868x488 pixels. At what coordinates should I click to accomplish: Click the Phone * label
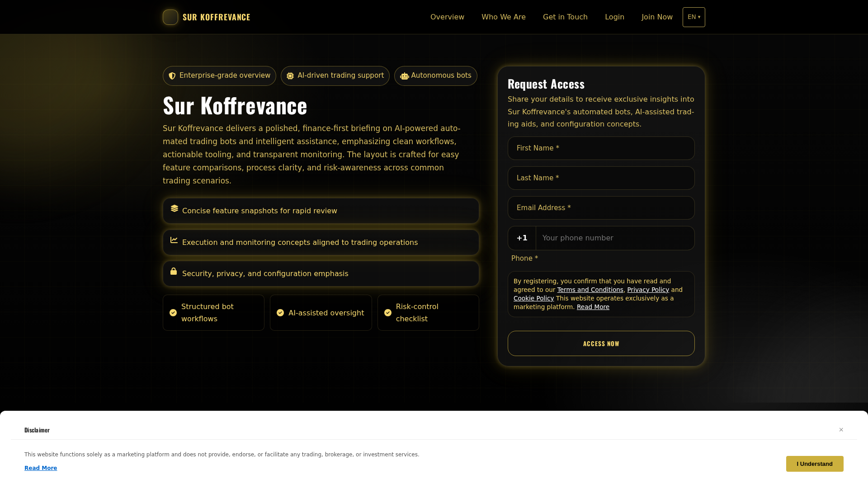click(x=524, y=258)
